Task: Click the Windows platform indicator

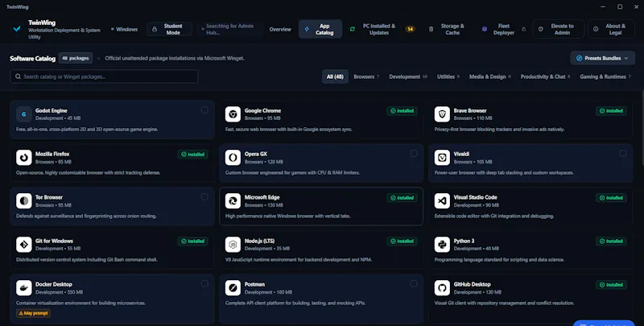Action: point(124,29)
